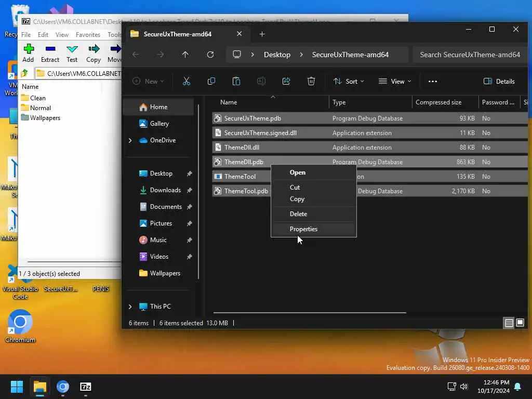
Task: Switch to details list view icon
Action: [x=509, y=323]
